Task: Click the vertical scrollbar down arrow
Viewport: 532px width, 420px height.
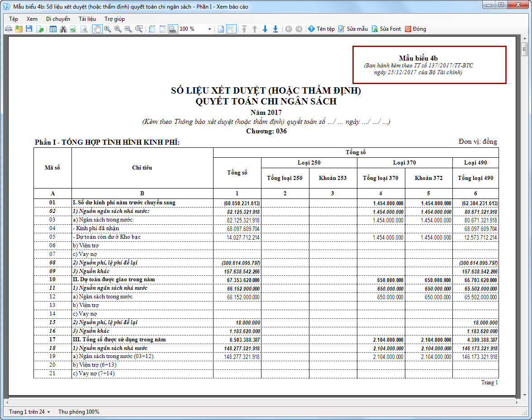Action: click(525, 395)
